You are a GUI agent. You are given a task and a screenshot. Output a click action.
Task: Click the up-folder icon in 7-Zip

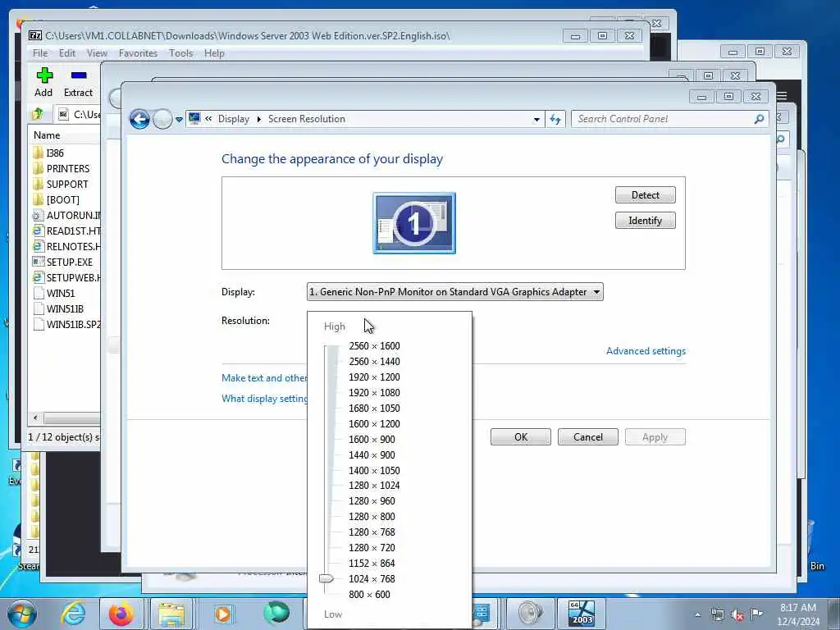coord(38,114)
